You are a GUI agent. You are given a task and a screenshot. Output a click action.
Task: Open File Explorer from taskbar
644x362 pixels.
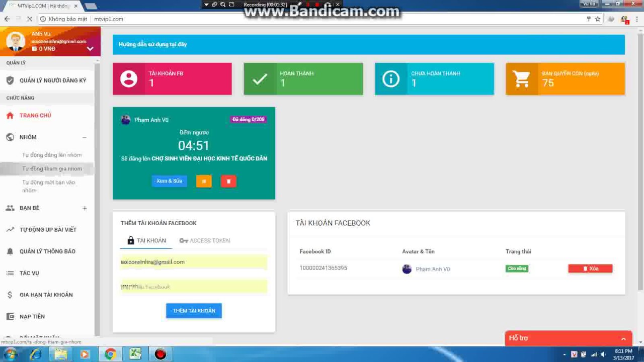pos(60,354)
